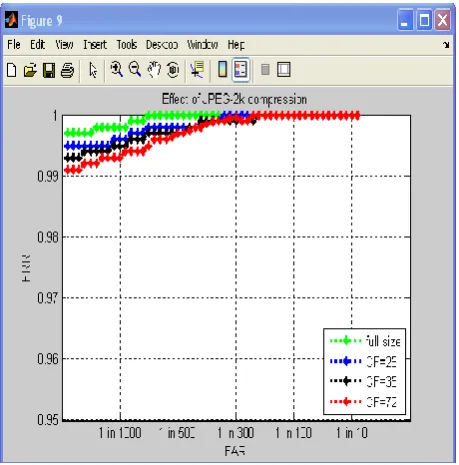Click the red line sample in legend
Viewport: 459px width, 465px height.
[346, 401]
